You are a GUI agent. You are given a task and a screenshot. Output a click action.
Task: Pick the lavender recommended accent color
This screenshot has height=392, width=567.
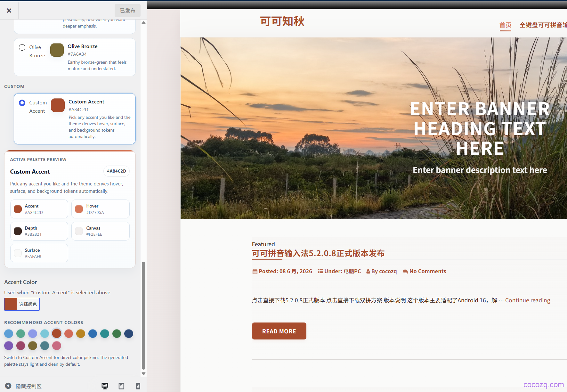(33, 333)
